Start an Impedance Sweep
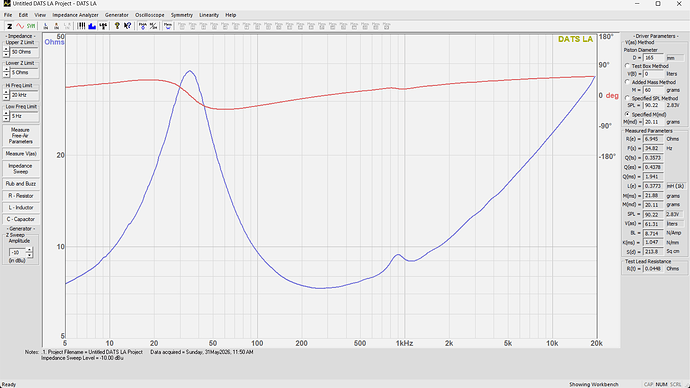This screenshot has width=690, height=388. point(21,169)
